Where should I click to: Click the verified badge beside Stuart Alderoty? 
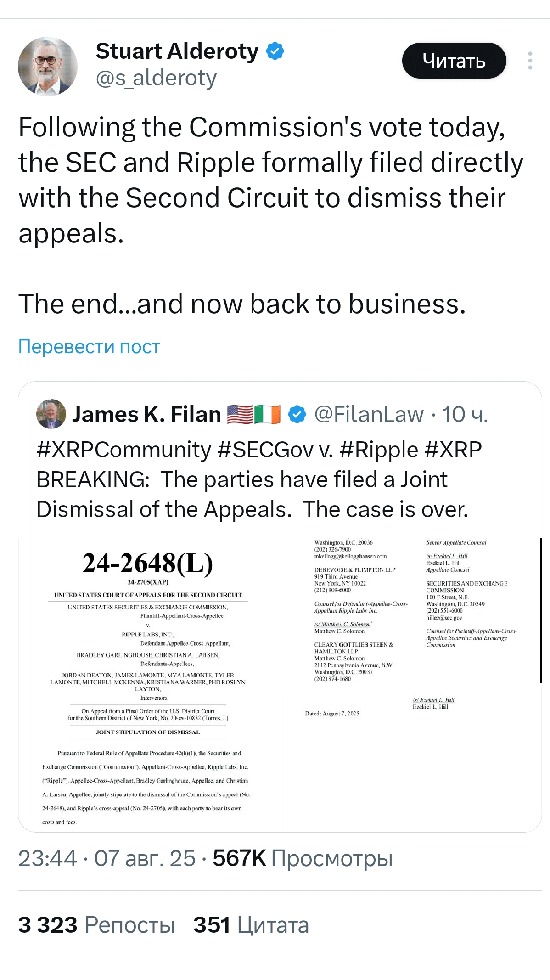pos(275,51)
